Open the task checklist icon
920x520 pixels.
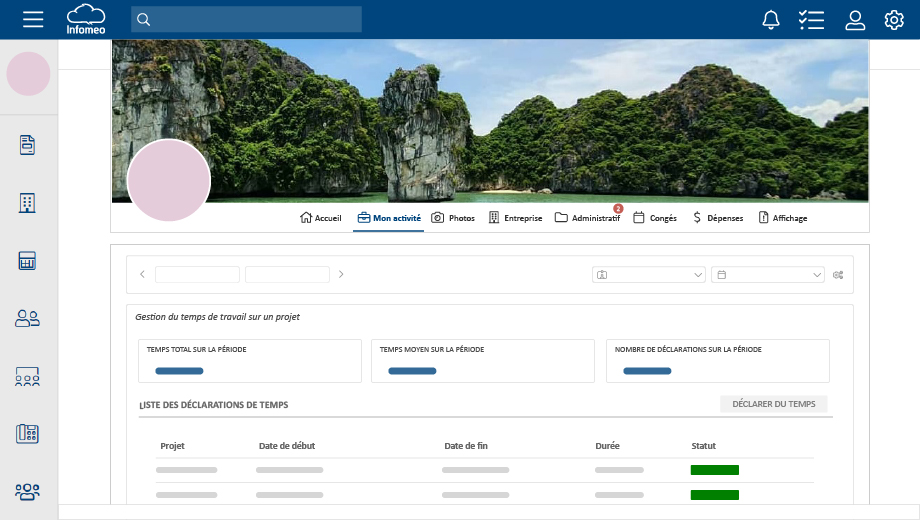[x=811, y=19]
